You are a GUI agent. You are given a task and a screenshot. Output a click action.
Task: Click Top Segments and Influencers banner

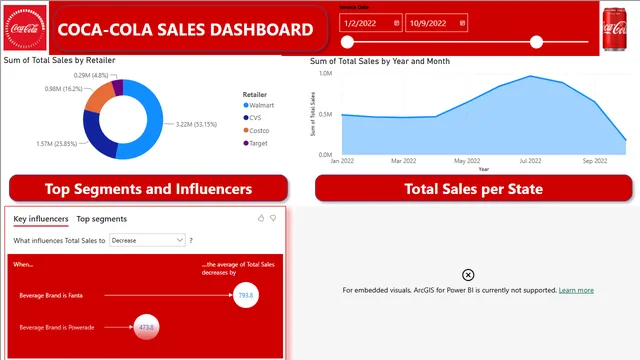pyautogui.click(x=149, y=189)
